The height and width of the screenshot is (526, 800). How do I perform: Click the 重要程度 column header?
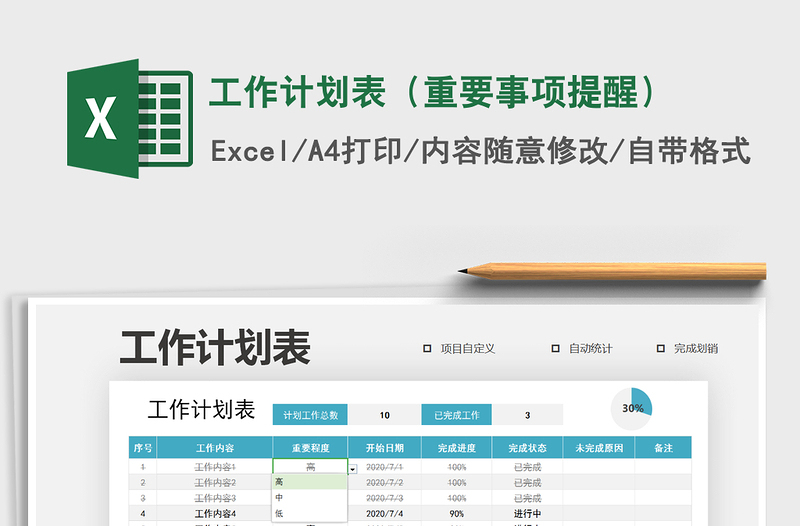coord(310,448)
